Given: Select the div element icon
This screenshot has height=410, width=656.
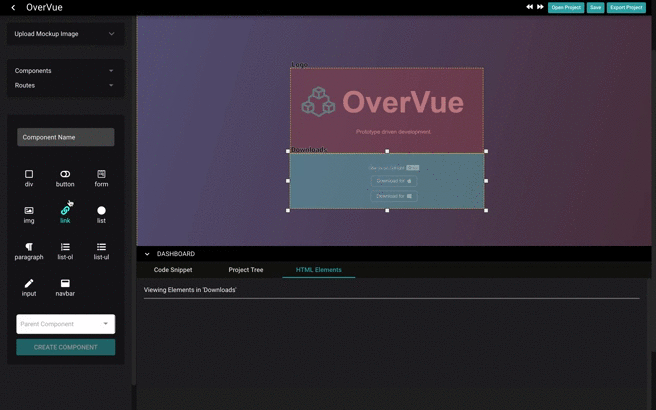Looking at the screenshot, I should [29, 174].
